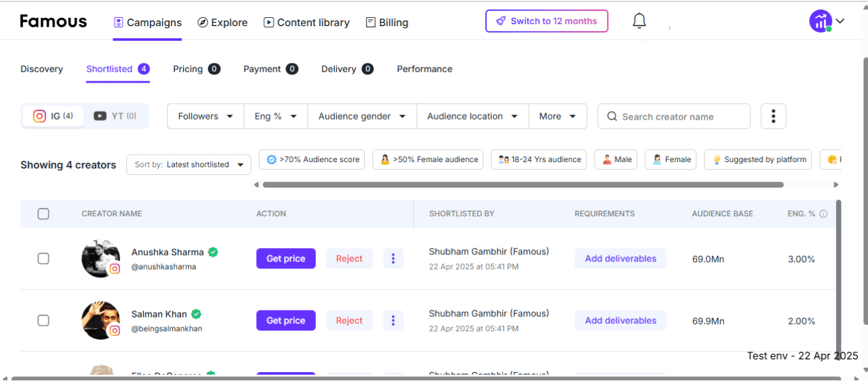Open the Campaigns tab

[x=147, y=22]
